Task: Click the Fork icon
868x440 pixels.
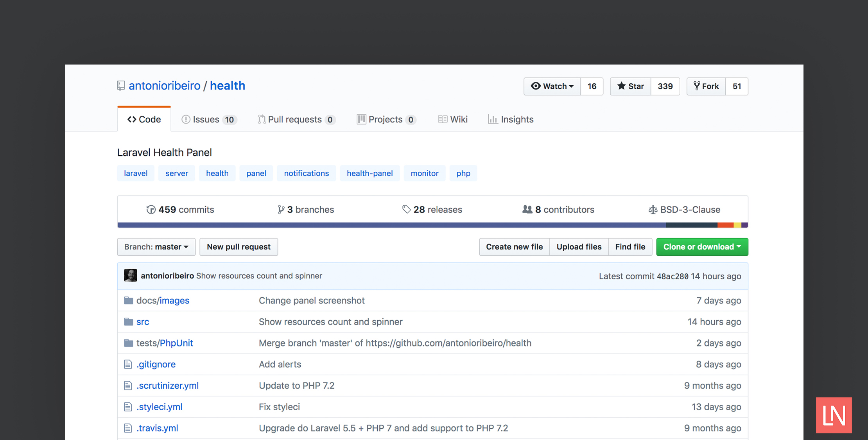Action: [697, 86]
